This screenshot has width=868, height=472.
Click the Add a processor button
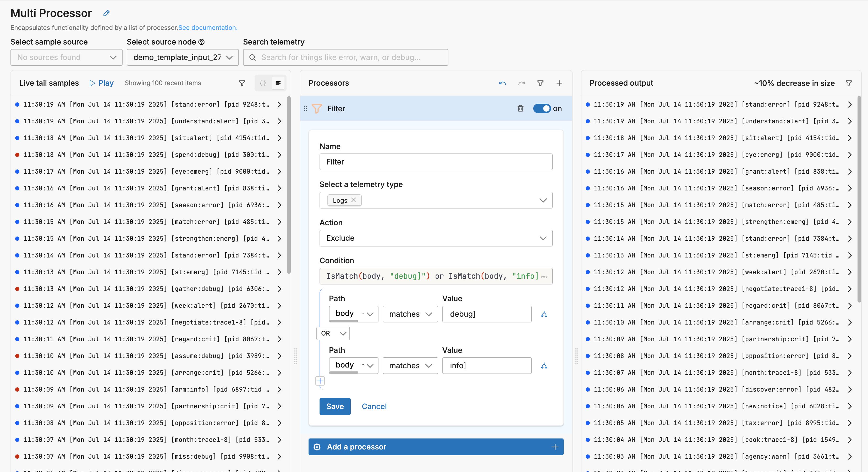pyautogui.click(x=436, y=447)
